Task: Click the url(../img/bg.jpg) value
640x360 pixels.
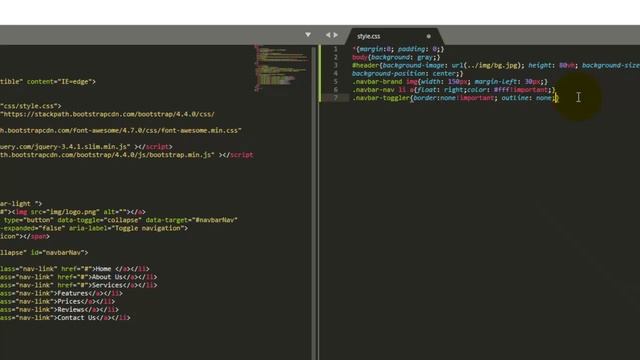Action: [x=487, y=65]
